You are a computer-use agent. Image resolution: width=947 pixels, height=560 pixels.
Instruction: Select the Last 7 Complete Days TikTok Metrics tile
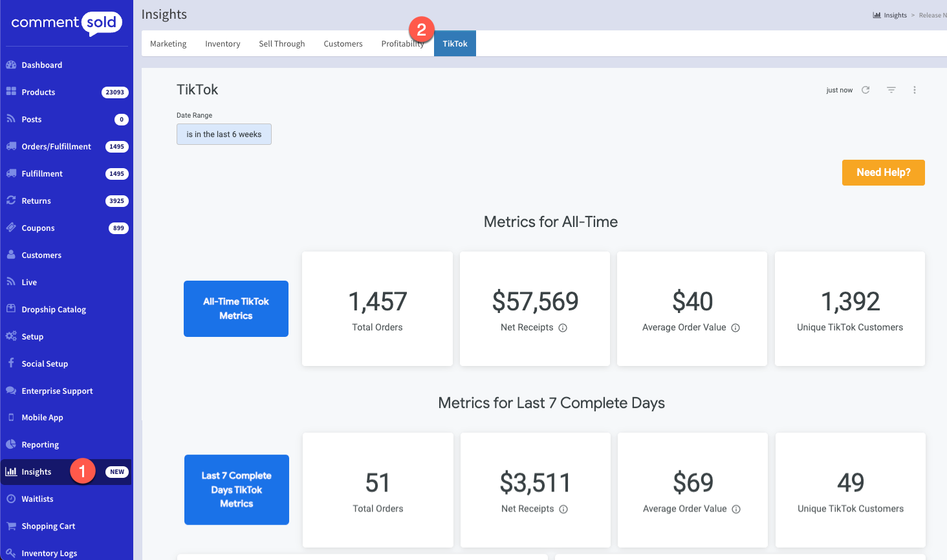(237, 490)
